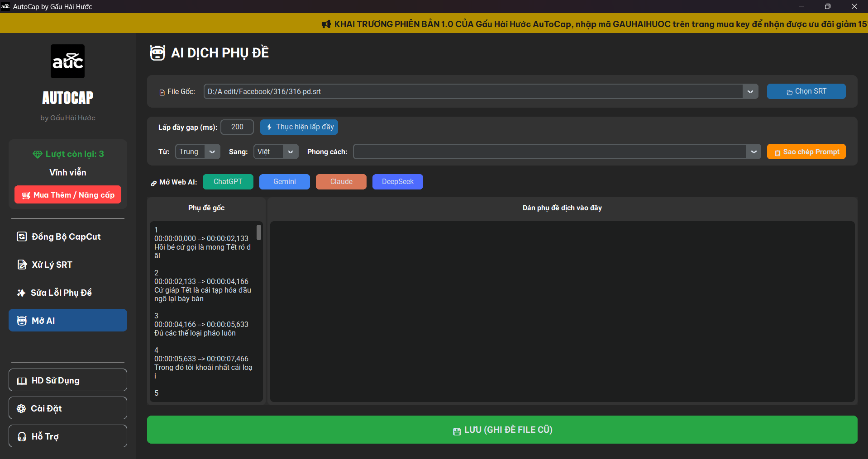Click the Lấp đầy gap value field
Image resolution: width=868 pixels, height=459 pixels.
point(237,127)
